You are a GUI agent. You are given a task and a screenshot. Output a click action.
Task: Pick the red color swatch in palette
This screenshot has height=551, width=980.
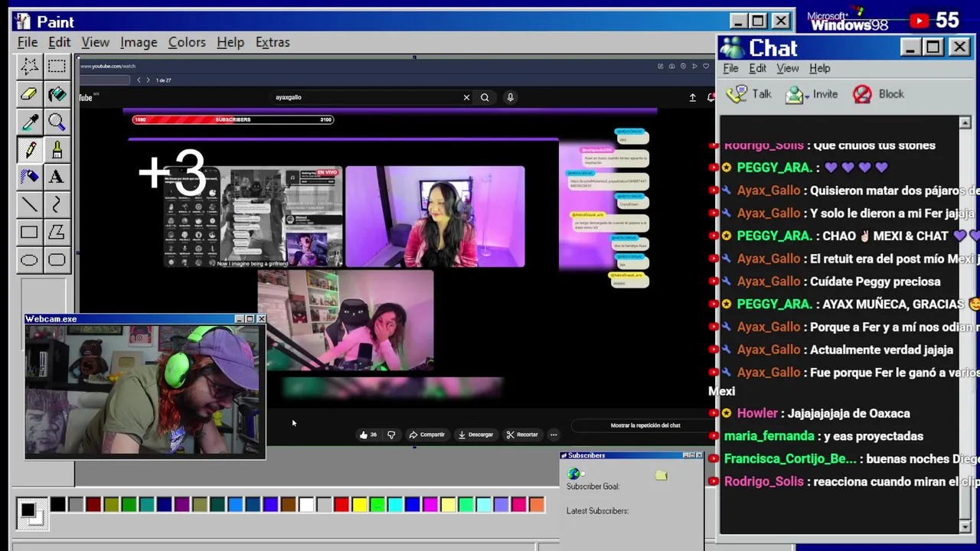pyautogui.click(x=341, y=504)
